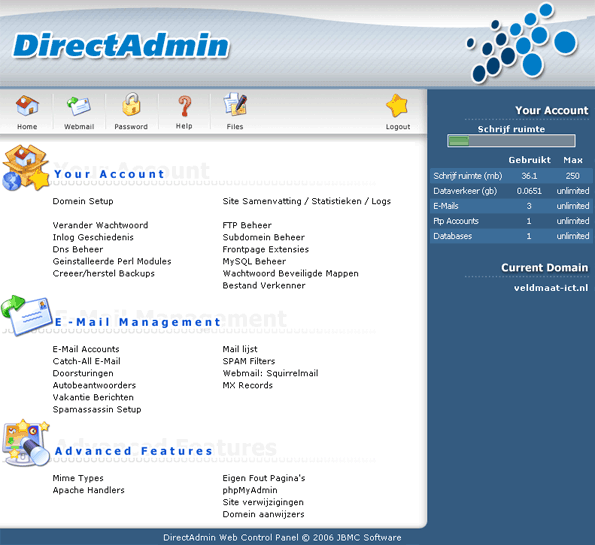Click the Your Account box icon
This screenshot has height=545, width=595.
click(26, 168)
